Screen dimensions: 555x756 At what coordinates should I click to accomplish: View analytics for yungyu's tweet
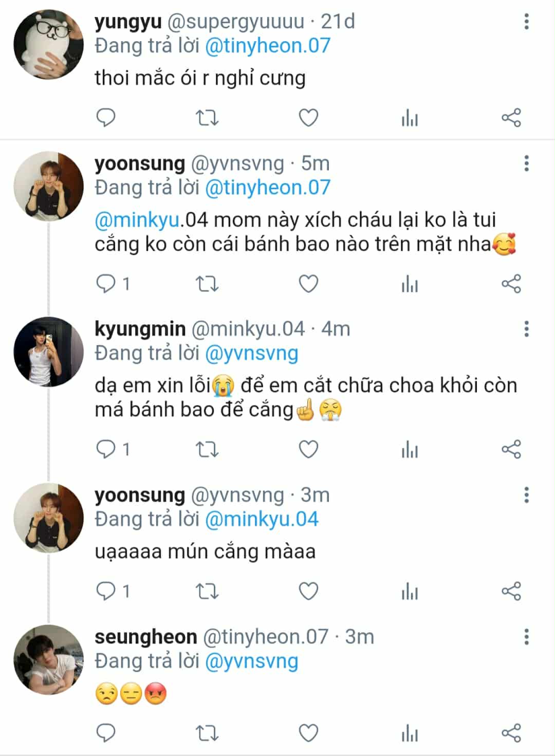pos(410,119)
